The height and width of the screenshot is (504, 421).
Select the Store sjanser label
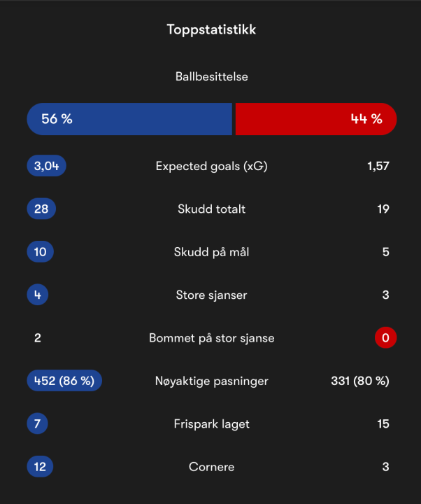[x=211, y=295]
